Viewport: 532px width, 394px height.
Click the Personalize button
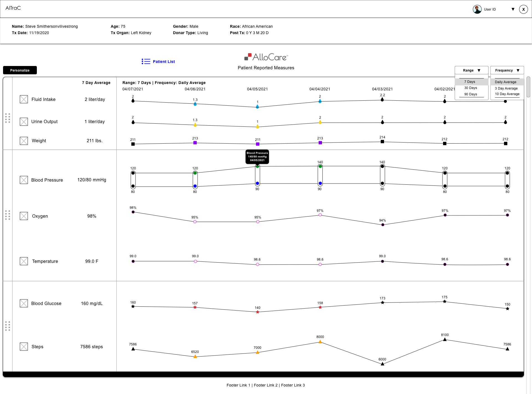(20, 70)
